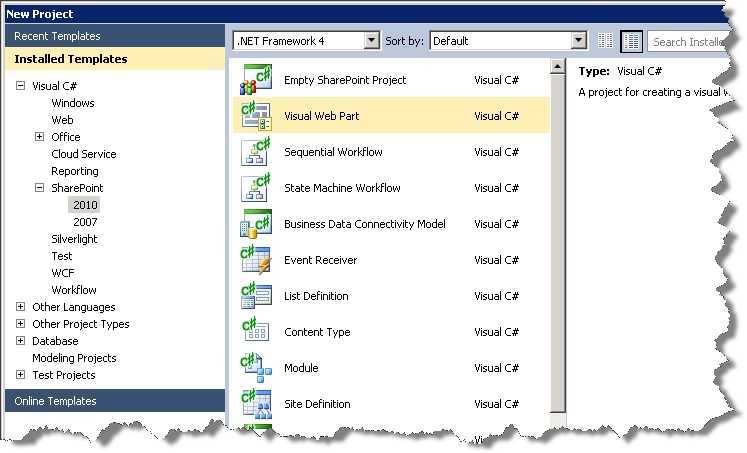Select the Other Languages label

74,307
